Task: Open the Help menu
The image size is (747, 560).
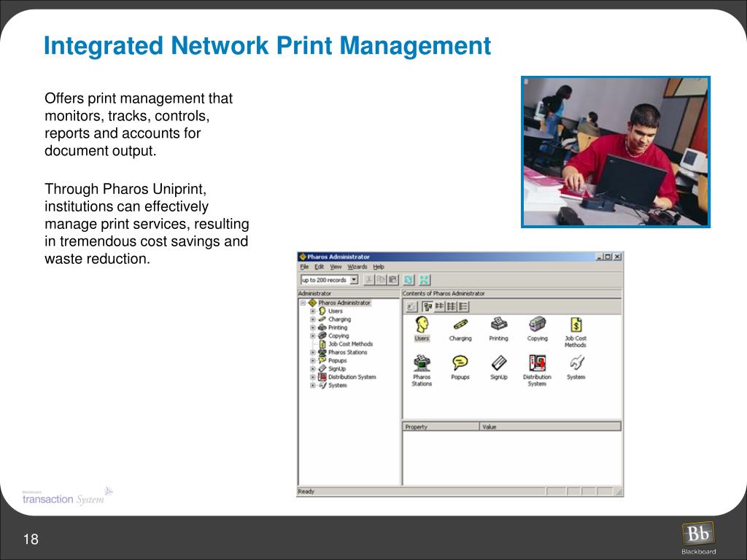Action: click(x=379, y=267)
